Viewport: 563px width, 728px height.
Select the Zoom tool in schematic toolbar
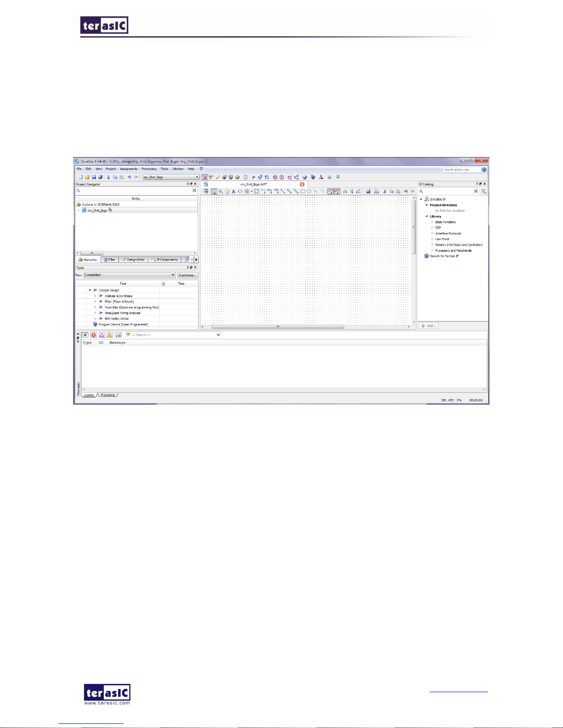click(x=221, y=191)
